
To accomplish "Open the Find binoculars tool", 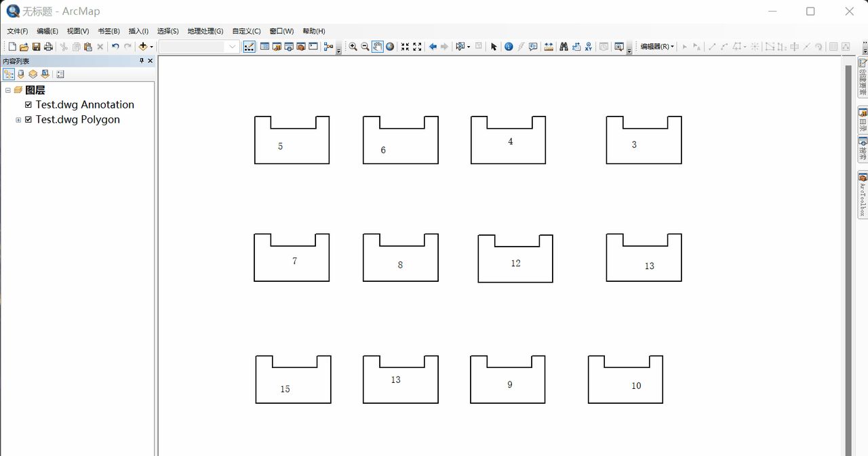I will click(564, 47).
